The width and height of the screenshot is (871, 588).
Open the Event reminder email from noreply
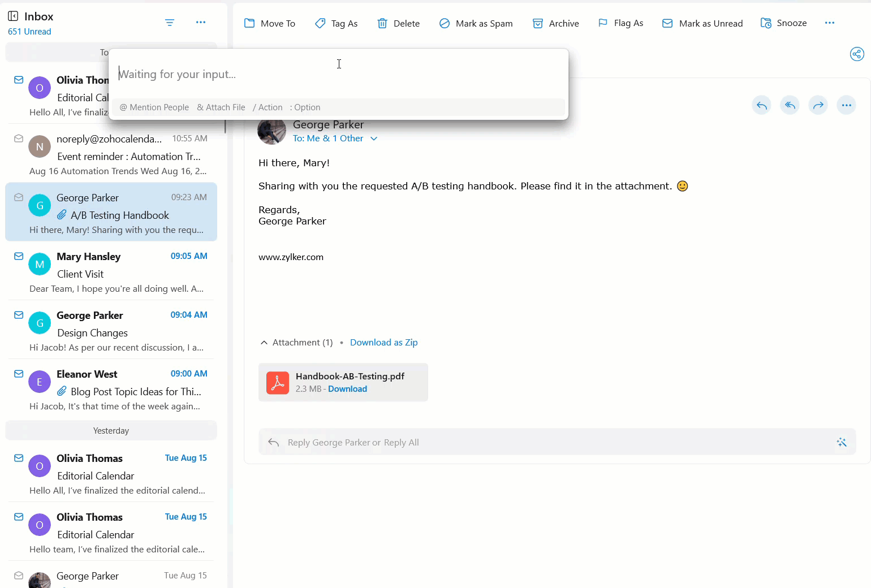coord(111,153)
